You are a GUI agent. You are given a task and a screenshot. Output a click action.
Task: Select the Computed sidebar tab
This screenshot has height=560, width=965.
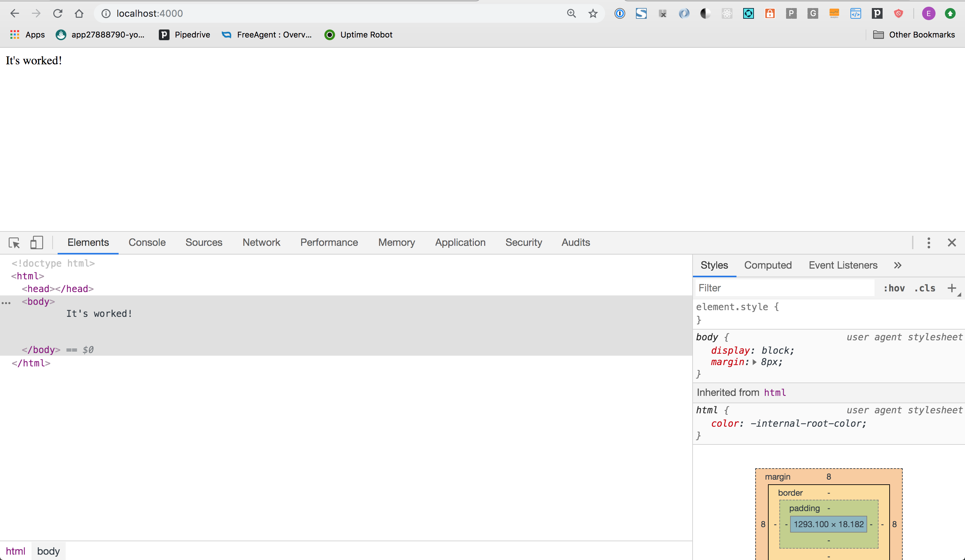[768, 265]
